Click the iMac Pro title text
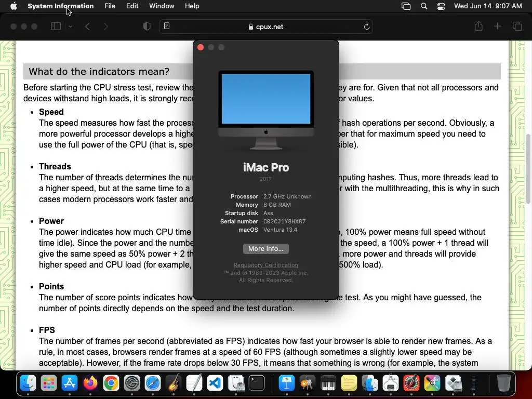Viewport: 532px width, 399px height. [x=266, y=167]
